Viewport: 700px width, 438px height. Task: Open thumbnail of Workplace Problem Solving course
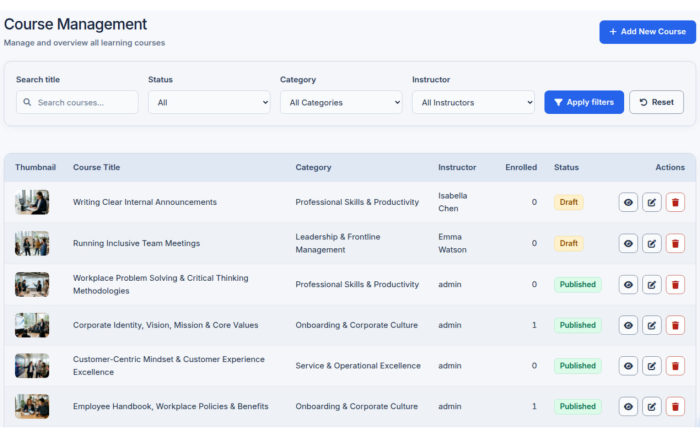pyautogui.click(x=32, y=284)
